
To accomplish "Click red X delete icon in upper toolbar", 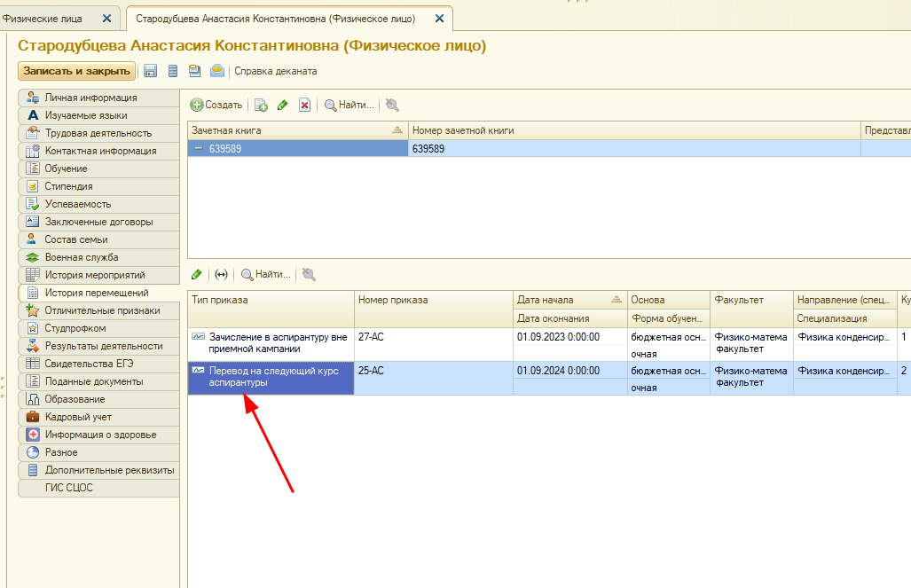I will click(x=304, y=105).
